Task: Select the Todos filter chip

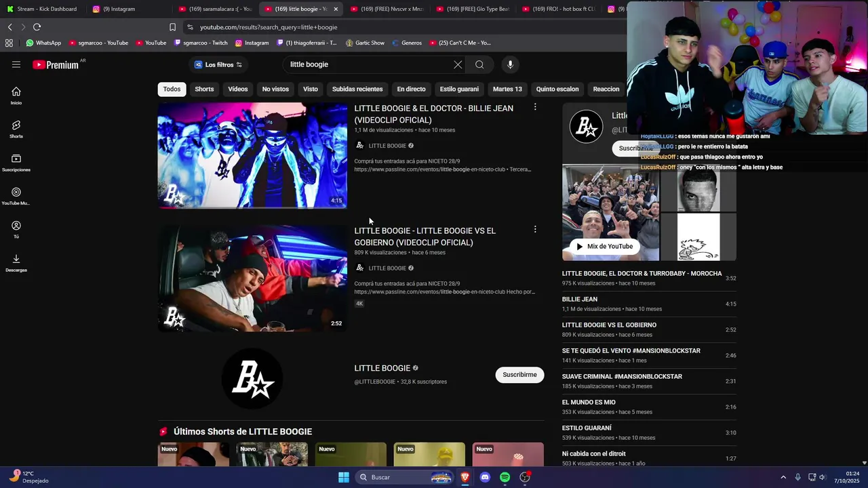Action: coord(172,89)
